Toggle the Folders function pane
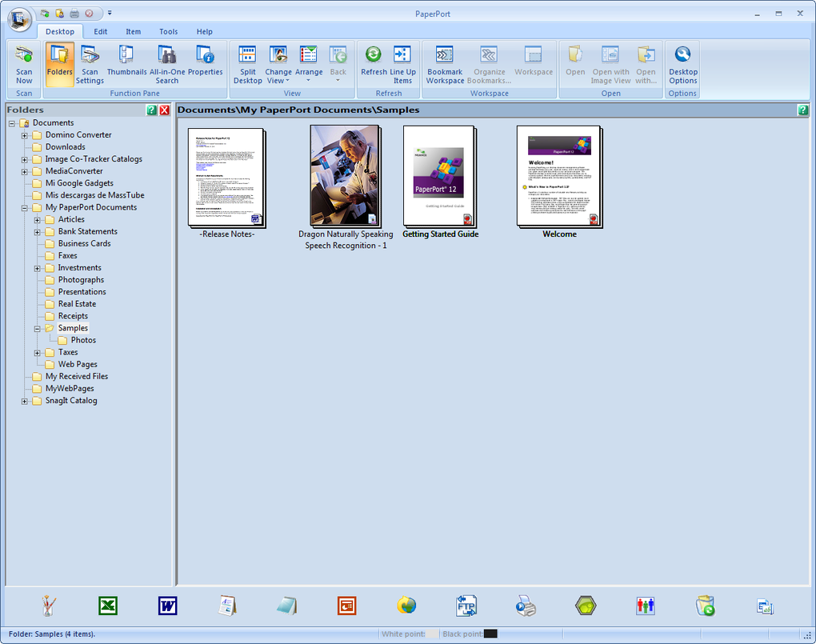 (60, 65)
